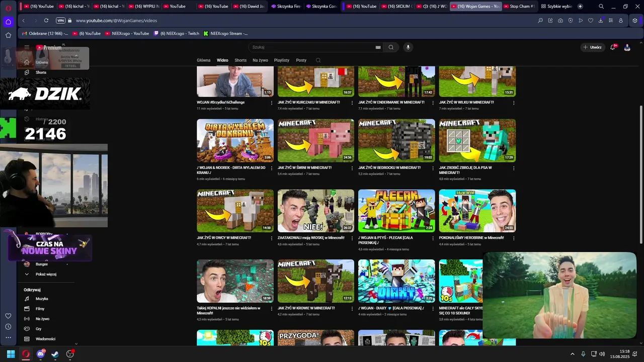The width and height of the screenshot is (644, 362).
Task: Open JAK ŻYĆ W BEDROCKU video title
Action: coord(389,167)
